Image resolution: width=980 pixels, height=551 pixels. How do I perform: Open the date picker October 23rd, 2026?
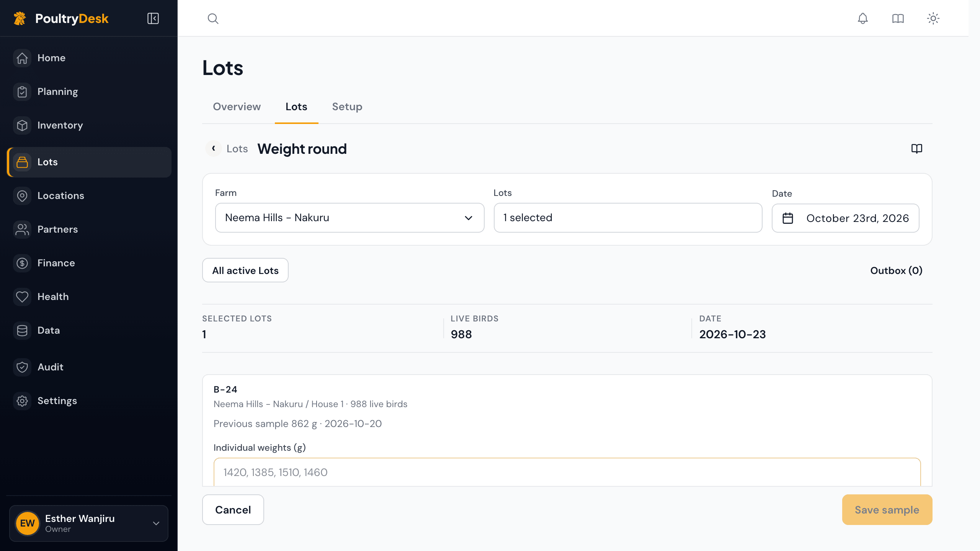tap(846, 218)
